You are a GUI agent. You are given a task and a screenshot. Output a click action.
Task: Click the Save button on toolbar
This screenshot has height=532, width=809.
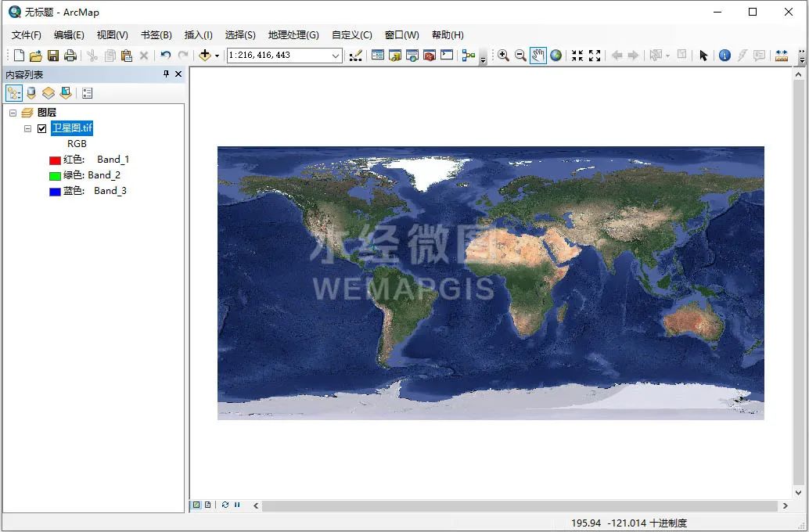[52, 55]
